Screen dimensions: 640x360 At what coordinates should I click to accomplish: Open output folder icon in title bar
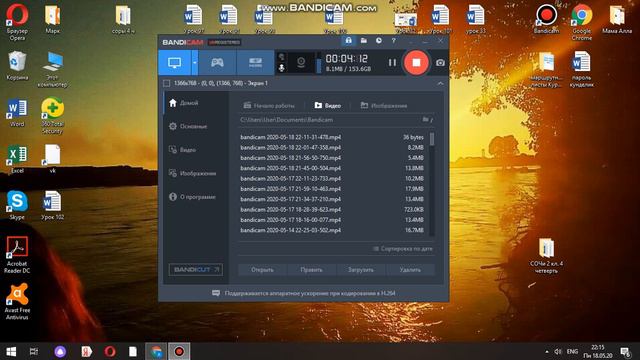363,40
